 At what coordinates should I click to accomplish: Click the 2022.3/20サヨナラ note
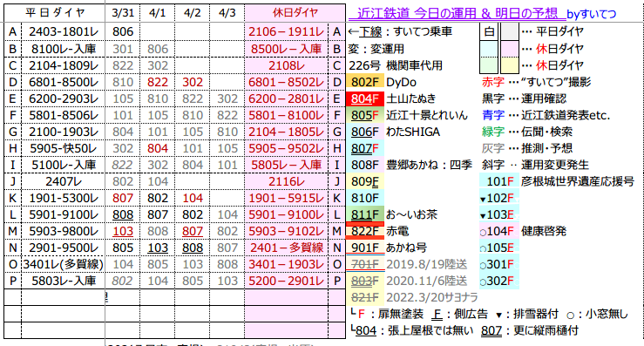click(431, 297)
